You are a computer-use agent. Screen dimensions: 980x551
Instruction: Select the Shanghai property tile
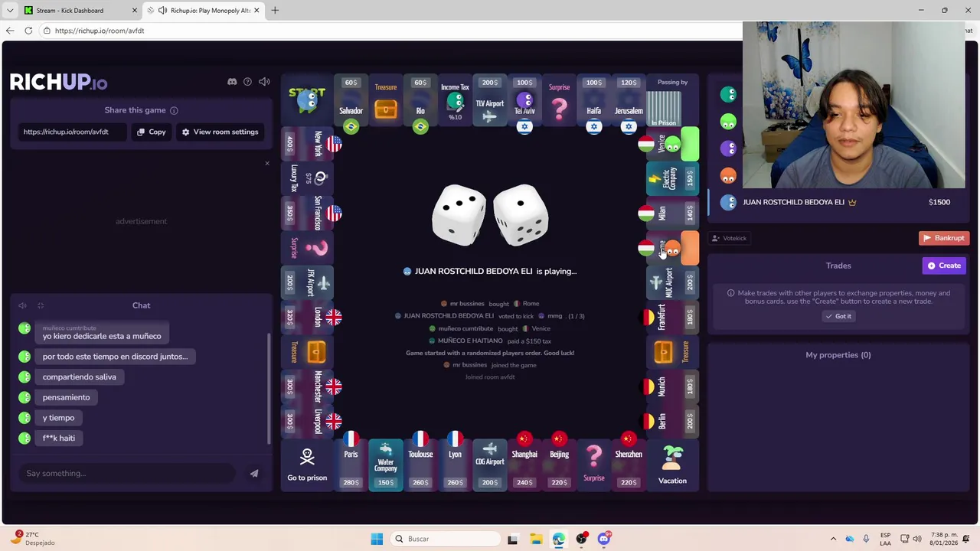524,464
